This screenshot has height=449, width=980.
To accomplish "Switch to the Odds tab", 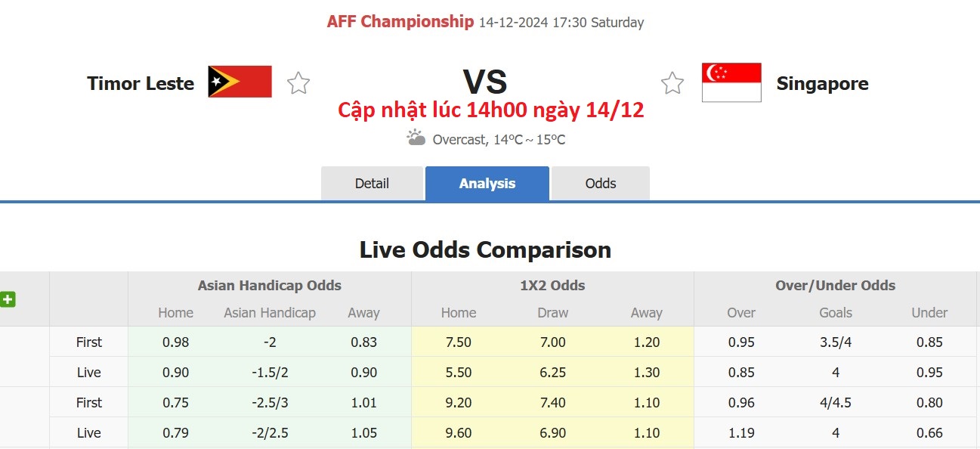I will [x=600, y=183].
